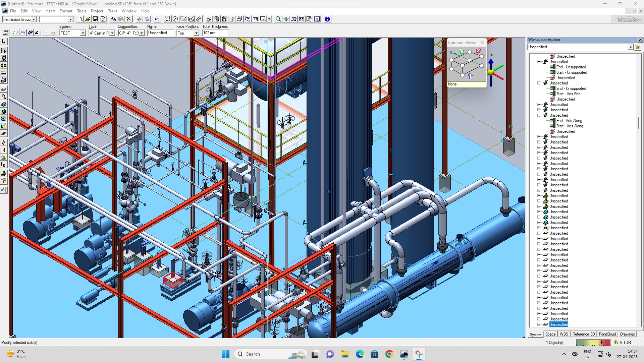Click the Measure ruler icon
644x362 pixels.
click(199, 19)
